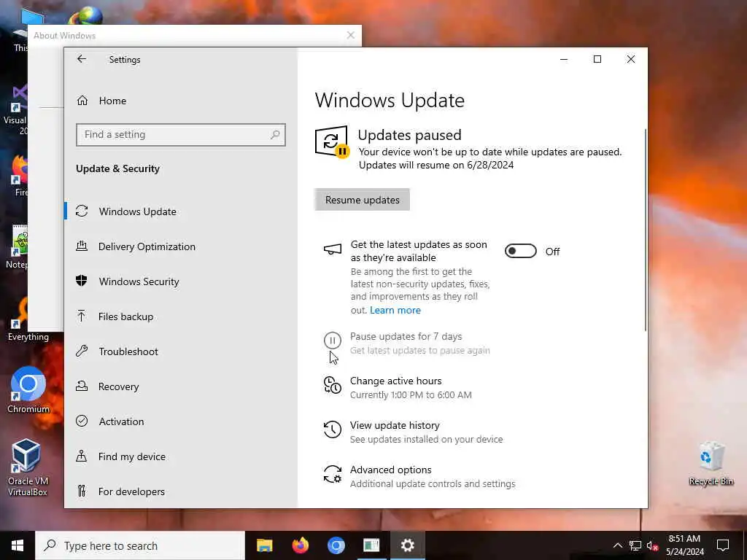Click the gear-sync icon for Advanced options

point(333,474)
